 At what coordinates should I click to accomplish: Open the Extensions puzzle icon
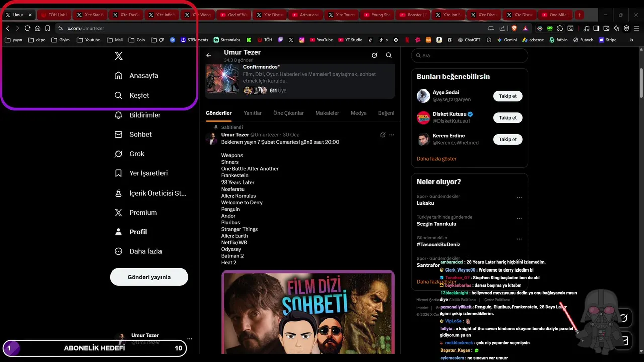coord(560,28)
